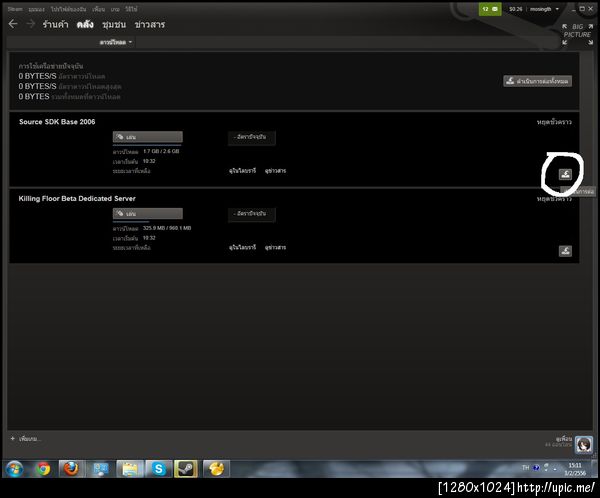Select the Source SDK Base 2006 title

pos(57,122)
